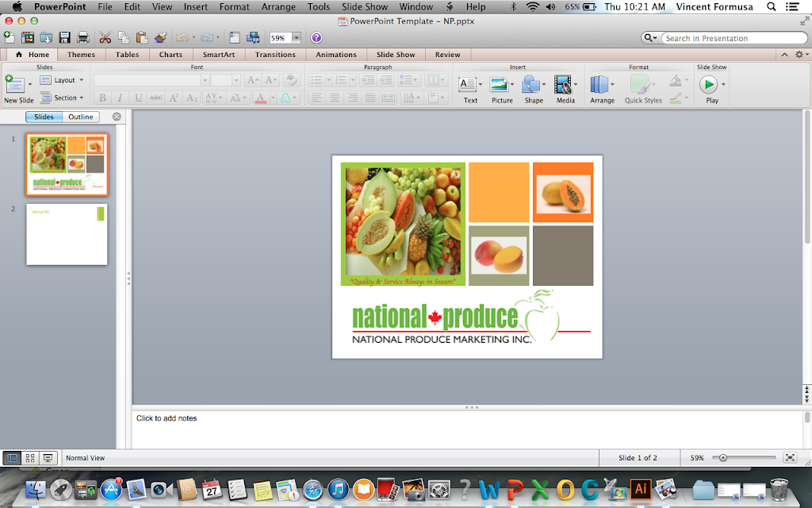Click the Redo arrow icon
This screenshot has height=508, width=812.
pos(206,37)
